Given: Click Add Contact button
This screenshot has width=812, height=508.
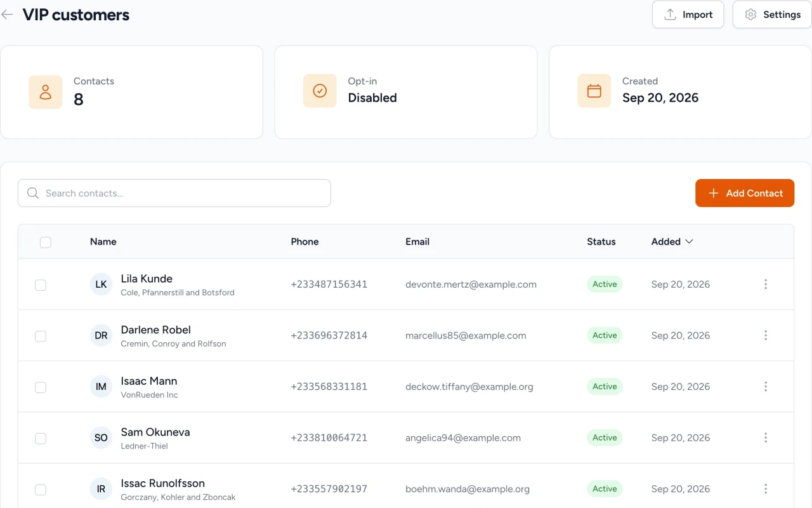Looking at the screenshot, I should coord(745,193).
